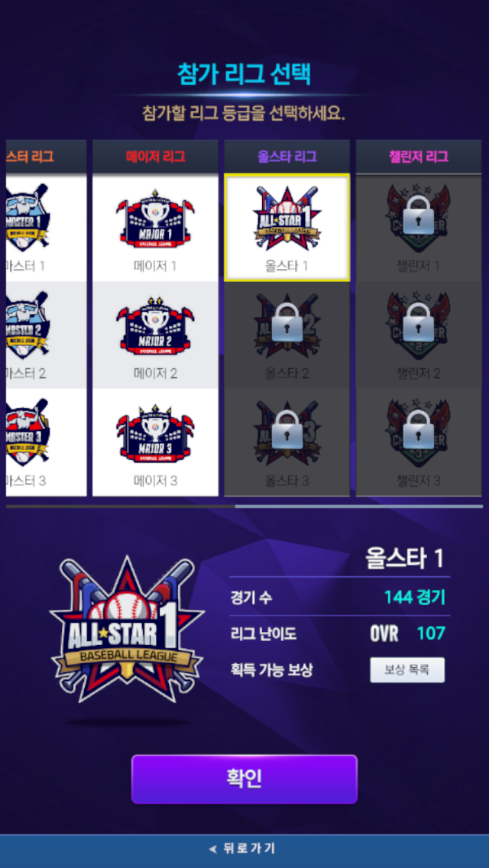
Task: Open the 보상 목록 reward list
Action: point(407,670)
